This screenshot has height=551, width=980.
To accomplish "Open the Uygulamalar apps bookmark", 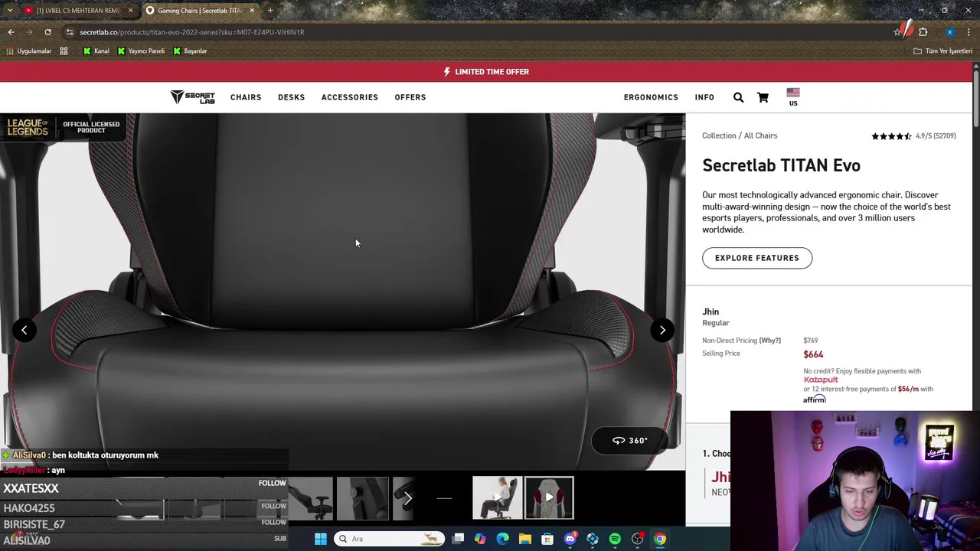I will [x=28, y=51].
